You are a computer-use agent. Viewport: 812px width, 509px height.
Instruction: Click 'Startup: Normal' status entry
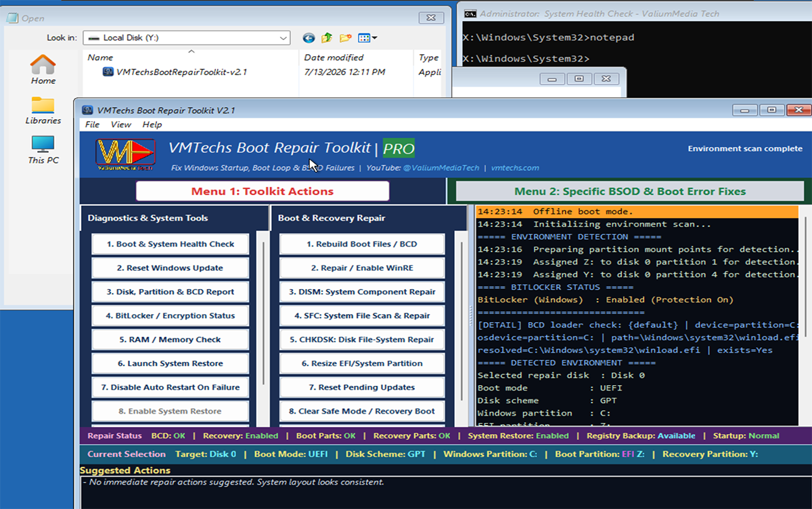coord(746,436)
